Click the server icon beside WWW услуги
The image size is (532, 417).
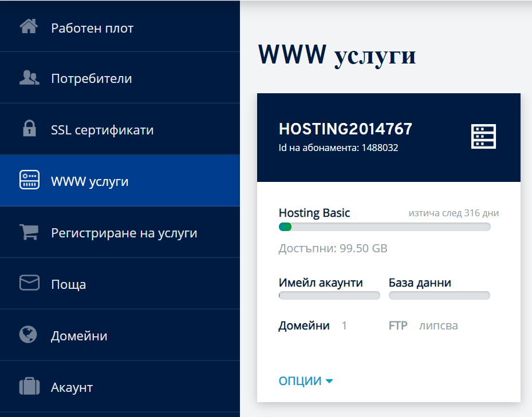point(30,180)
